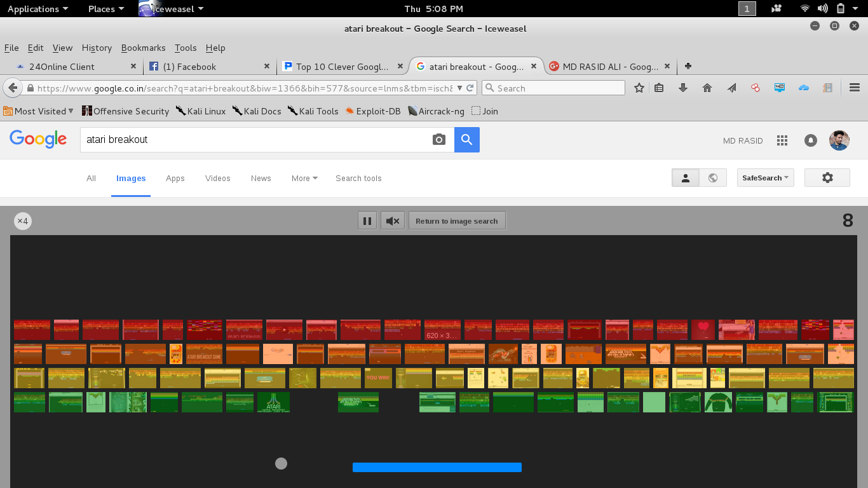Open the Iceweasel hamburger menu
Screen dimensions: 868x488
click(854, 88)
